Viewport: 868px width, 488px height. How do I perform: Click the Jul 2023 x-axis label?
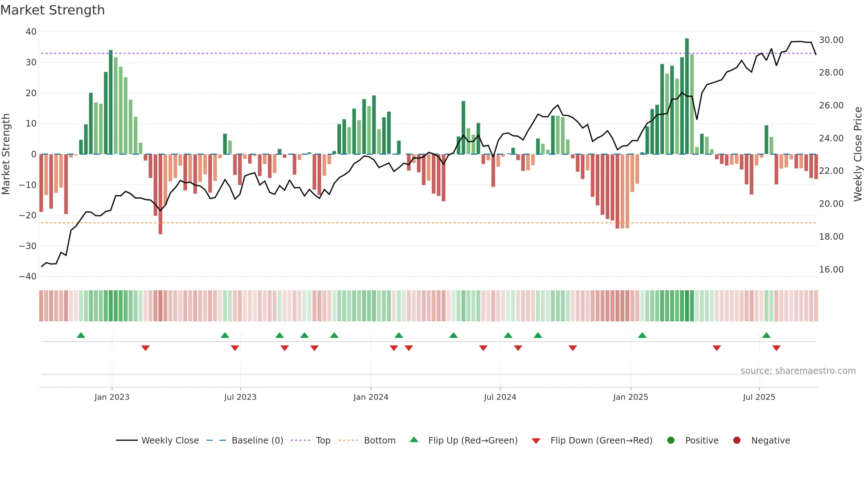coord(241,397)
